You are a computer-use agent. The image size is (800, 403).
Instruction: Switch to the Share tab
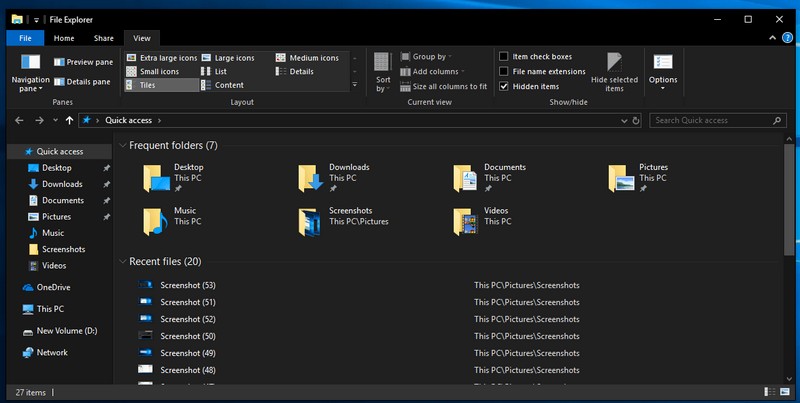pos(103,38)
